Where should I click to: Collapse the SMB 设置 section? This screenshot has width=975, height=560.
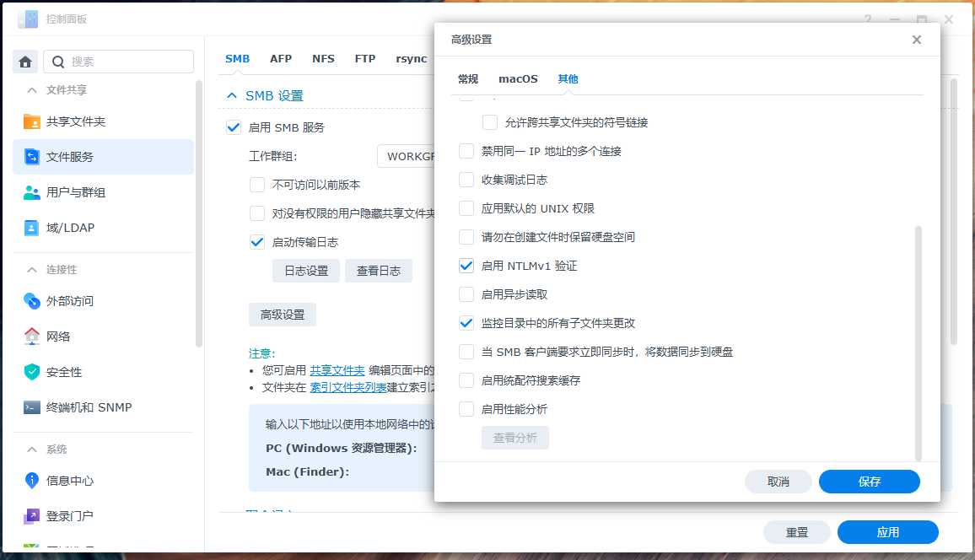(232, 96)
